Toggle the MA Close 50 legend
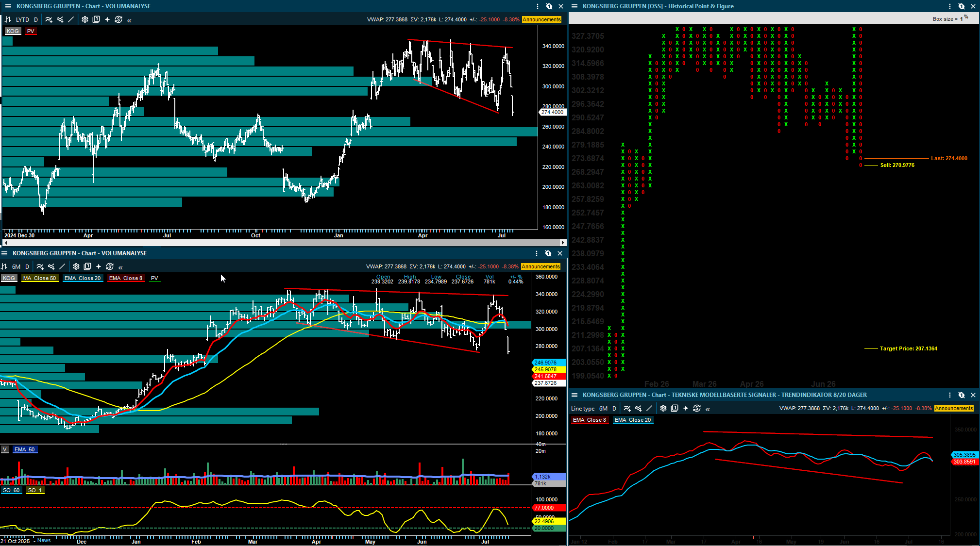 [39, 278]
